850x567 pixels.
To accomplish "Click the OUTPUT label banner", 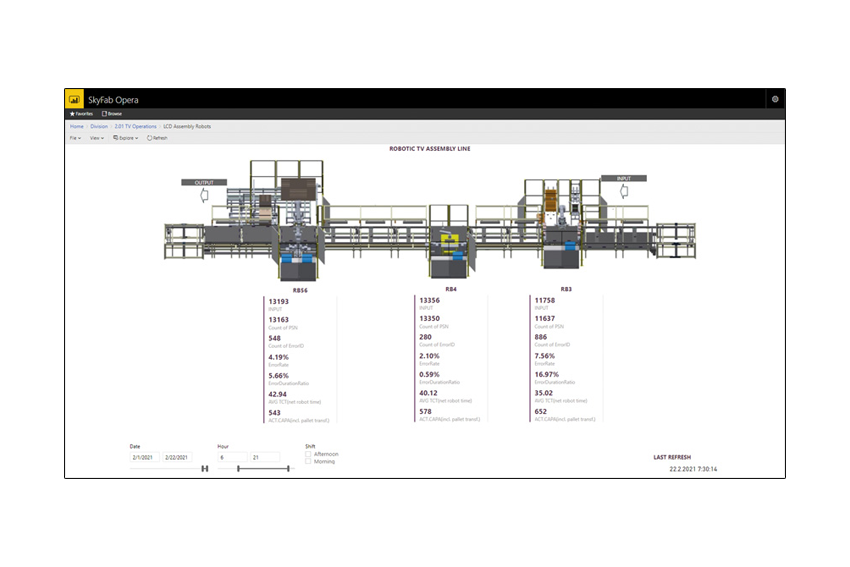I will 204,183.
